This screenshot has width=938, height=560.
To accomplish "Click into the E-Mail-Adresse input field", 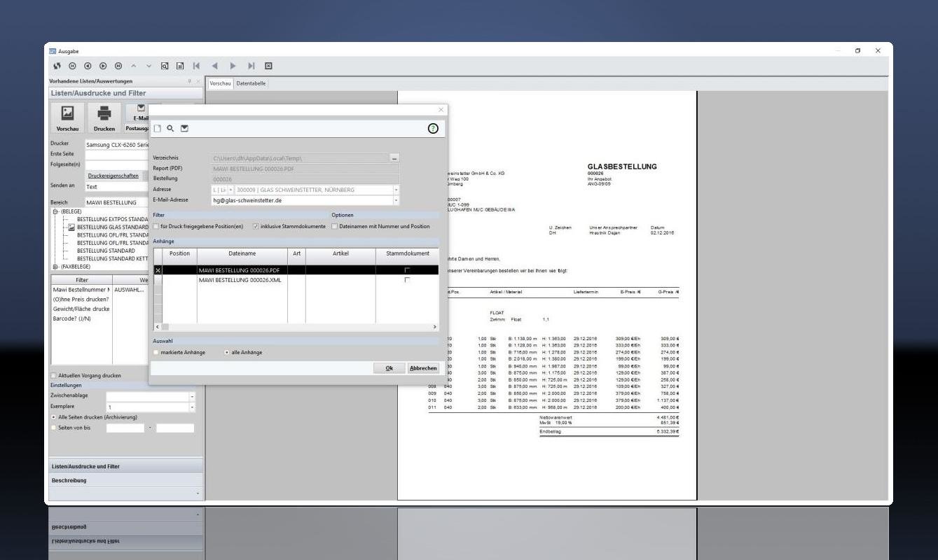I will click(301, 200).
